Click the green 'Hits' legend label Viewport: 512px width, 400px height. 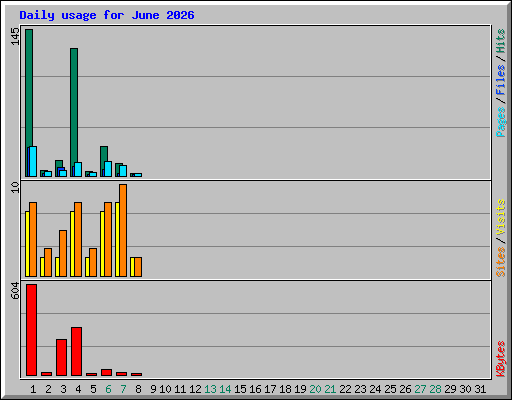(x=500, y=41)
